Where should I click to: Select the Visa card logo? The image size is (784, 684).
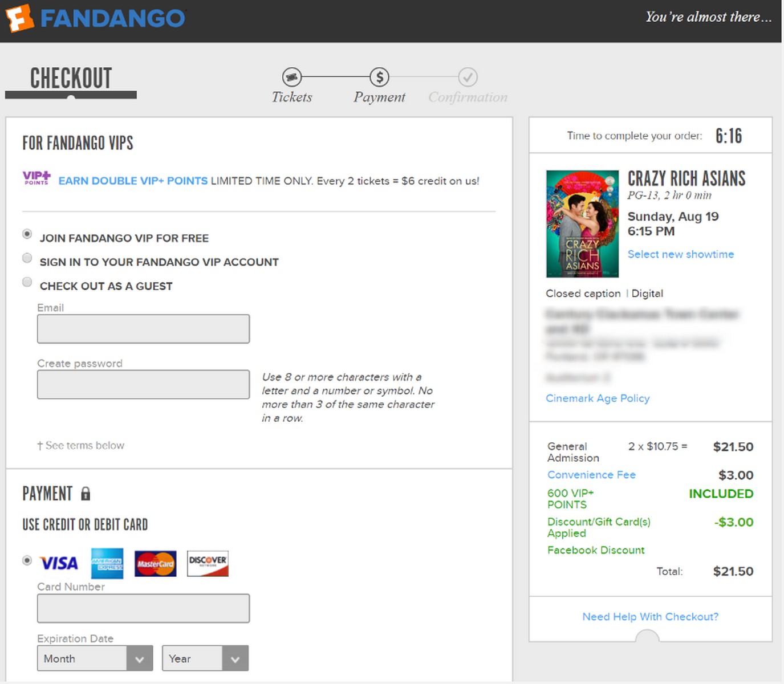(59, 563)
